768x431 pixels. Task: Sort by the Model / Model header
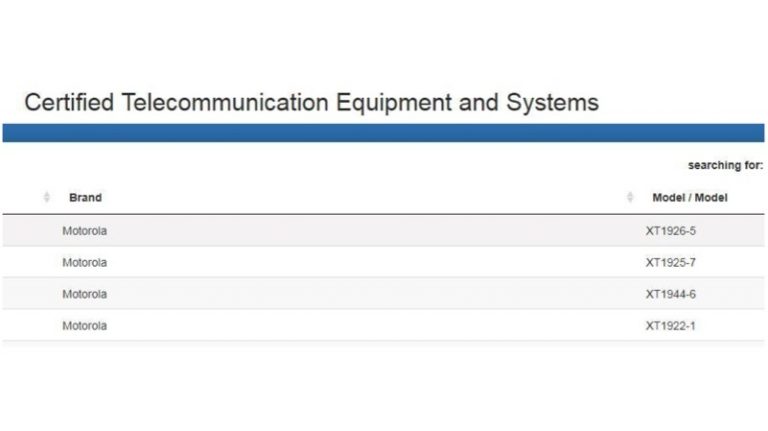pyautogui.click(x=689, y=197)
